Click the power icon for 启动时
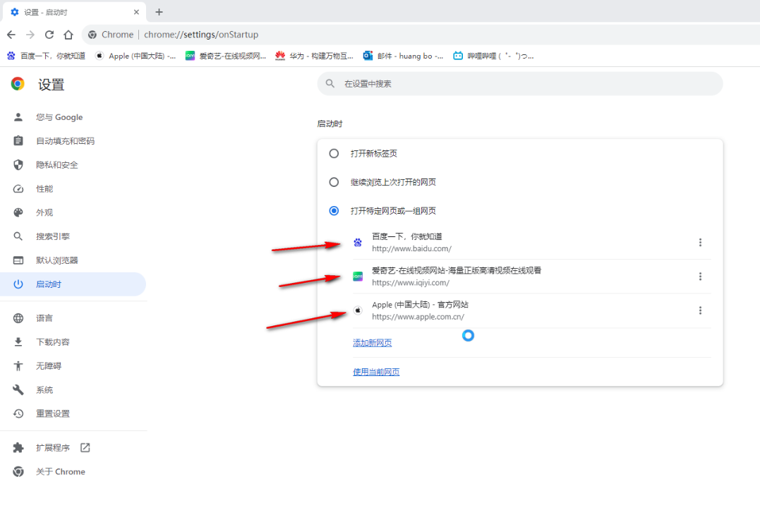The height and width of the screenshot is (532, 760). pos(18,284)
